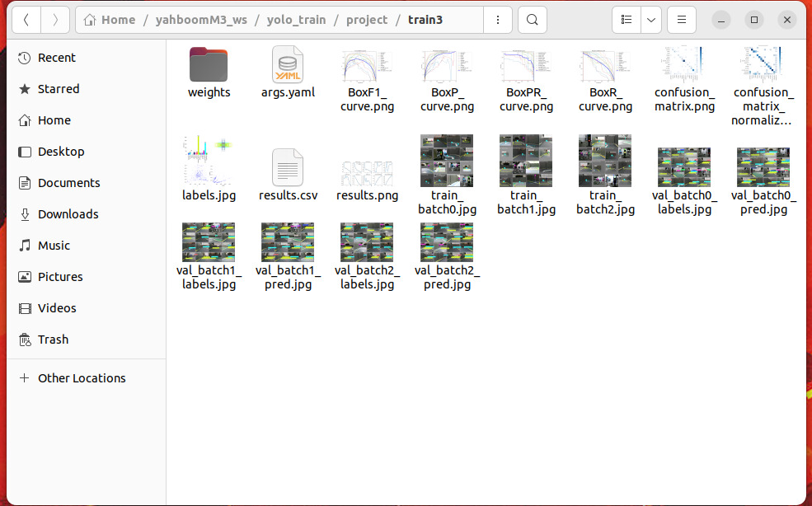Image resolution: width=812 pixels, height=506 pixels.
Task: Open Other Locations in sidebar
Action: pos(82,378)
